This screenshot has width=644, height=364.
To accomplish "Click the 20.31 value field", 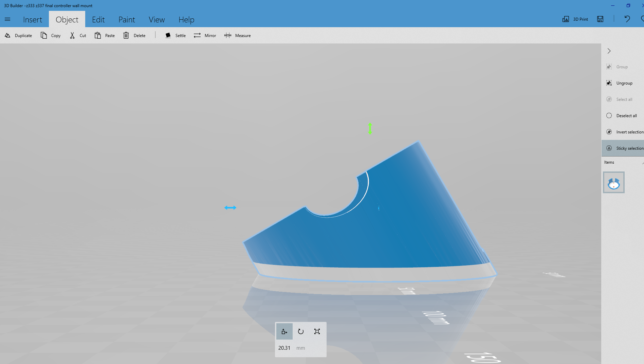I will click(x=284, y=348).
